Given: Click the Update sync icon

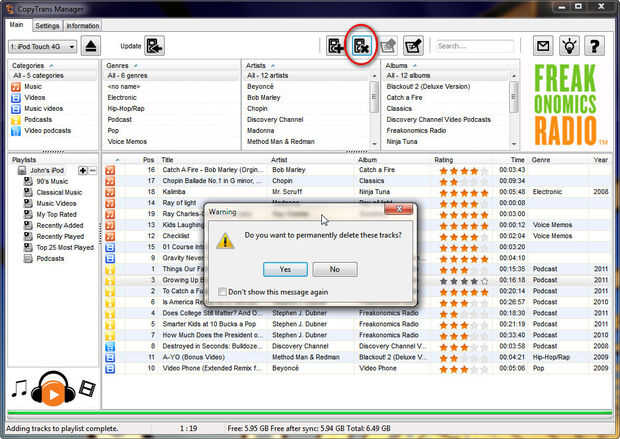Looking at the screenshot, I should pos(154,46).
